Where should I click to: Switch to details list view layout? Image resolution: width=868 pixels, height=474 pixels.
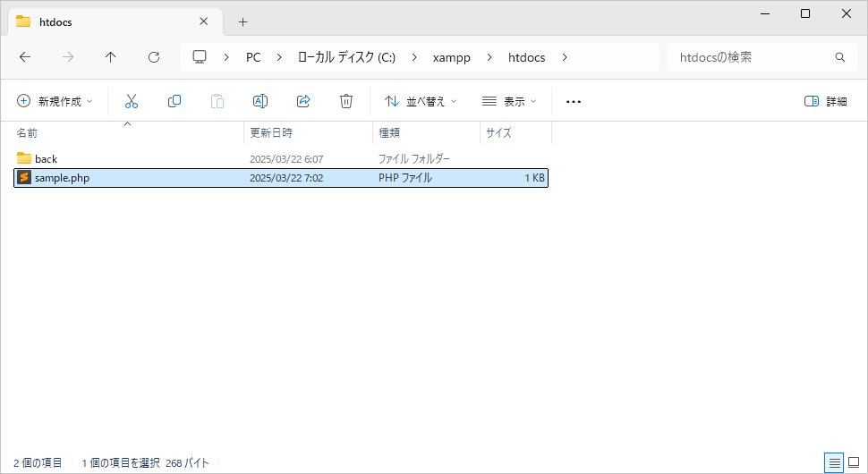pos(834,462)
